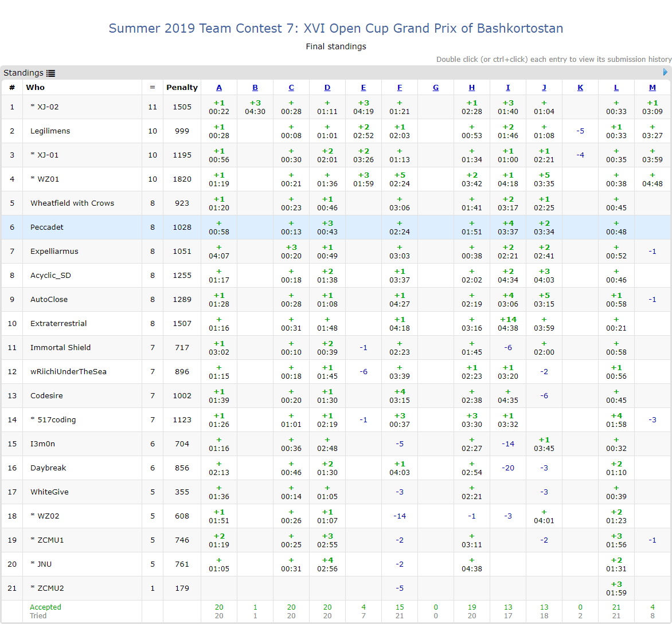Screen dimensions: 672x624
Task: Click the Wheatfield with Crows team name
Action: [72, 203]
